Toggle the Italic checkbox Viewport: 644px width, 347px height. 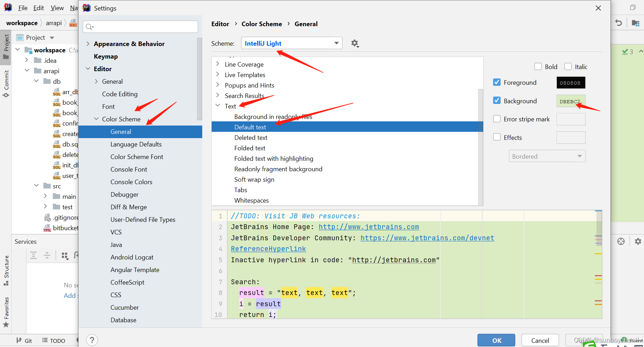pos(568,67)
